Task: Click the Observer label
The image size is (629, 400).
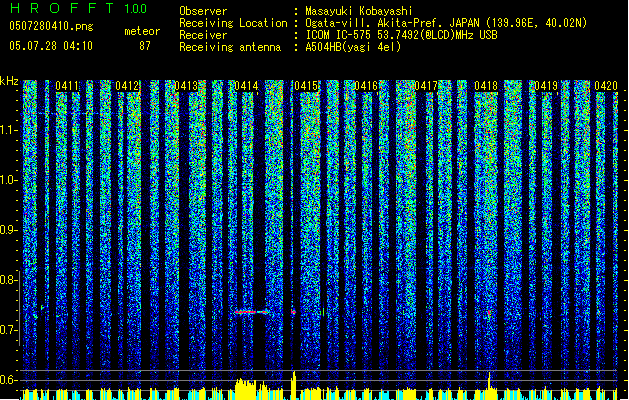Action: click(203, 11)
